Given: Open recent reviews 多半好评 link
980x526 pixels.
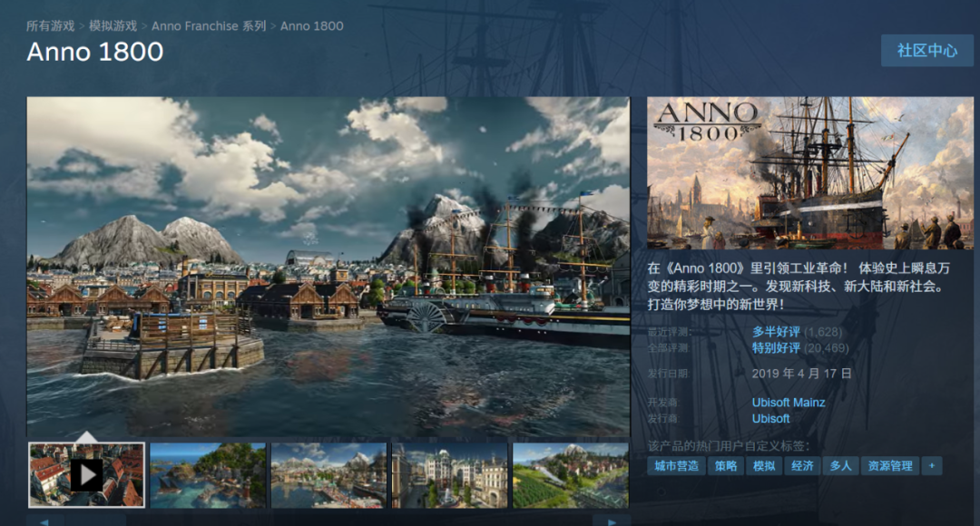Looking at the screenshot, I should pyautogui.click(x=776, y=332).
